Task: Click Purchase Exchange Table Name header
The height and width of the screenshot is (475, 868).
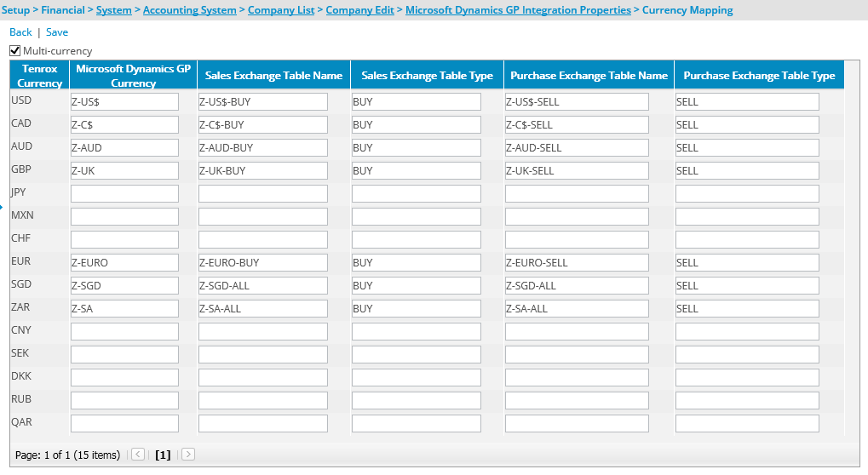Action: coord(589,75)
